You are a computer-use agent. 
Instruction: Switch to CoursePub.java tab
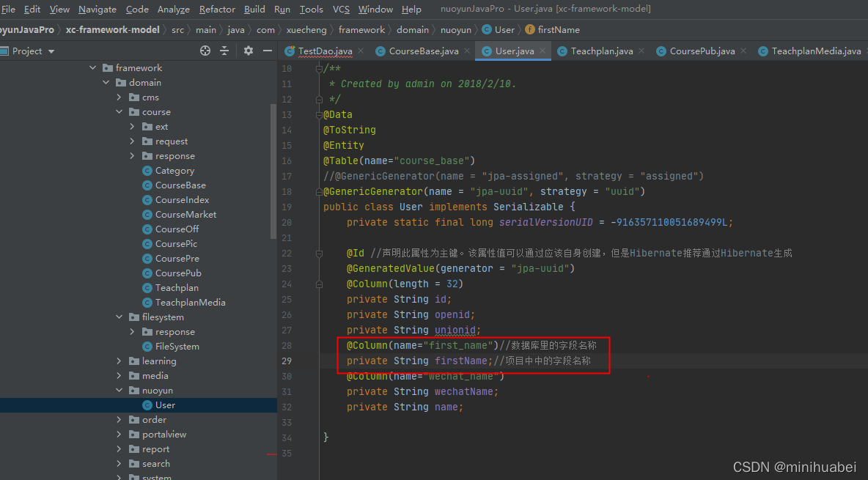[x=702, y=51]
